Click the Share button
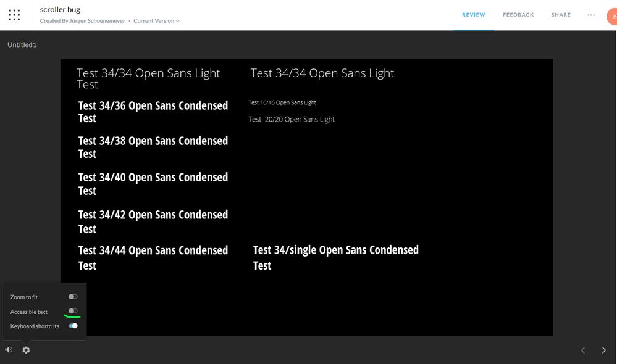Screen dimensions: 617x364 coord(561,15)
